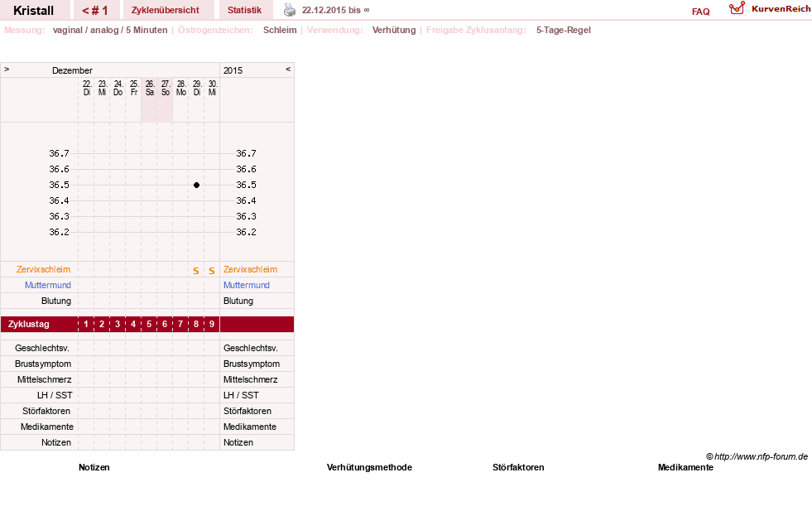Select the date column 24. Do
The height and width of the screenshot is (516, 812).
point(118,88)
